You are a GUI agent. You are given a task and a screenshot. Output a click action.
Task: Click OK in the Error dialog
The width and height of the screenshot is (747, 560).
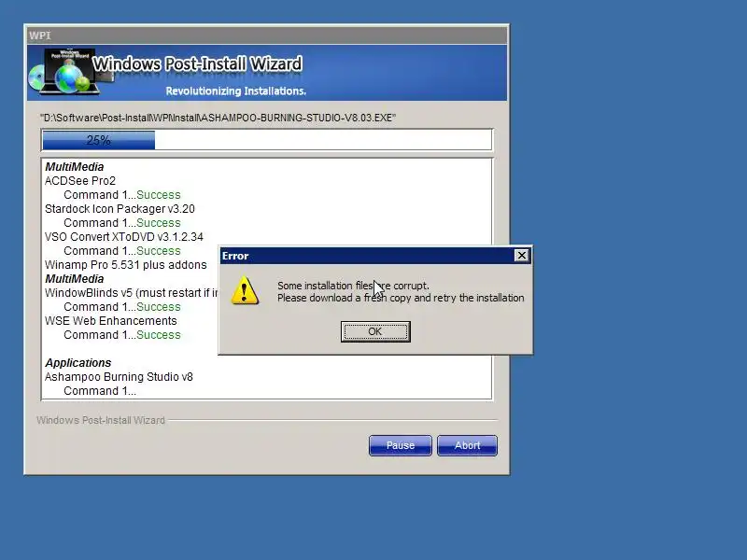(375, 331)
